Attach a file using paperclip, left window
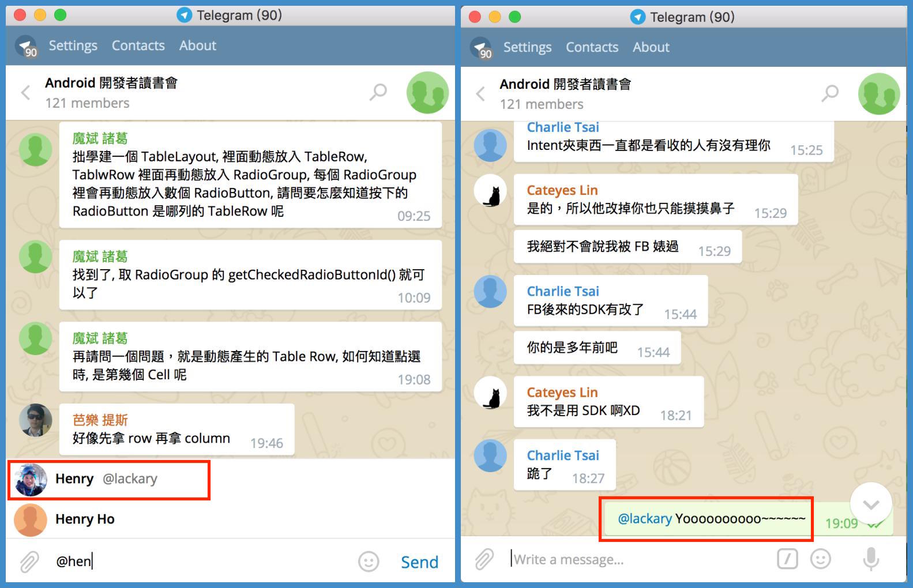The width and height of the screenshot is (913, 588). point(29,561)
